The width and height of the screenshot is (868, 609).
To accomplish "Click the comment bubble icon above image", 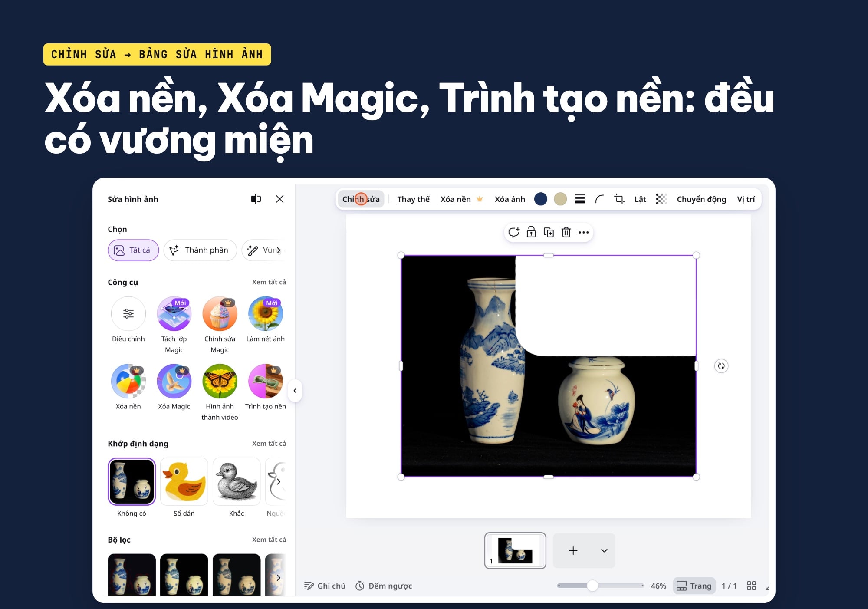I will pos(514,232).
